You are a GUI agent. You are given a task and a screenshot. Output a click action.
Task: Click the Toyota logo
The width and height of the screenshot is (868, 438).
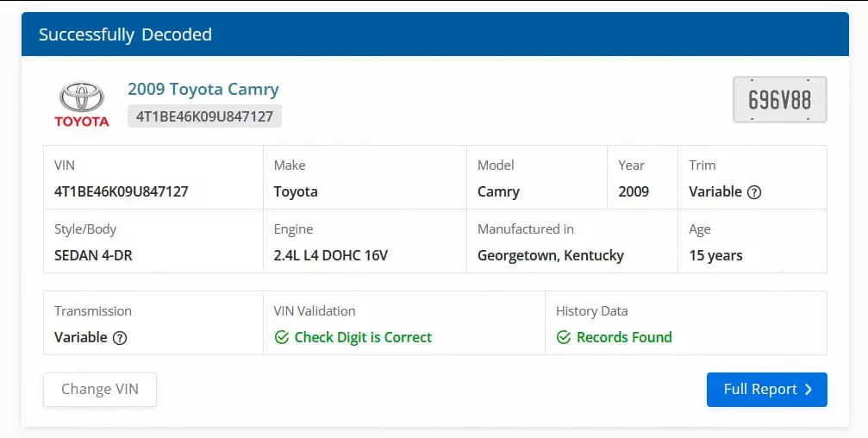point(82,104)
